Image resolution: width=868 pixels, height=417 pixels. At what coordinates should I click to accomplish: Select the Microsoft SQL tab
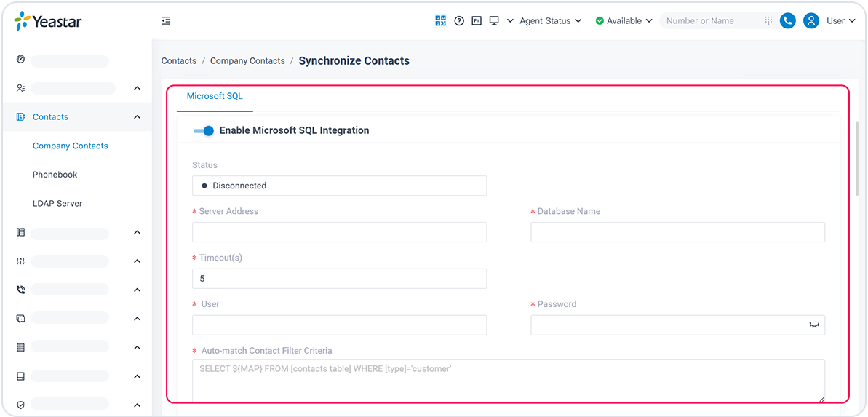(215, 96)
